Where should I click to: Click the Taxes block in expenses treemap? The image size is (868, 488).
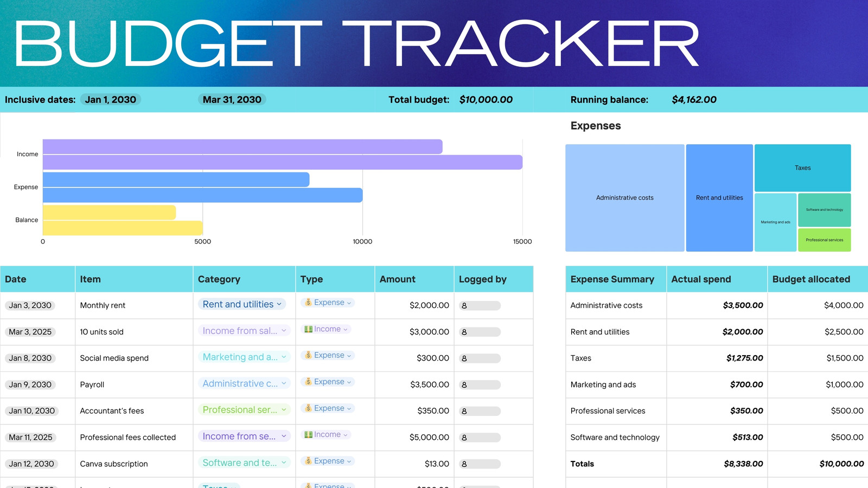point(802,168)
